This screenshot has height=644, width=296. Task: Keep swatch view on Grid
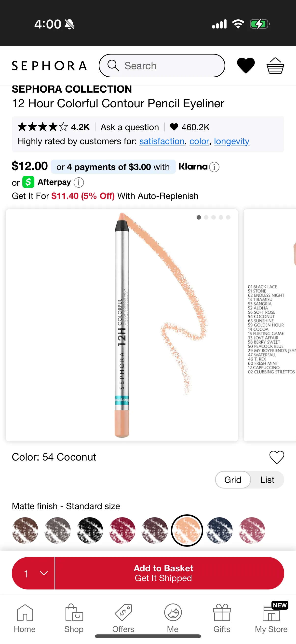pyautogui.click(x=232, y=479)
